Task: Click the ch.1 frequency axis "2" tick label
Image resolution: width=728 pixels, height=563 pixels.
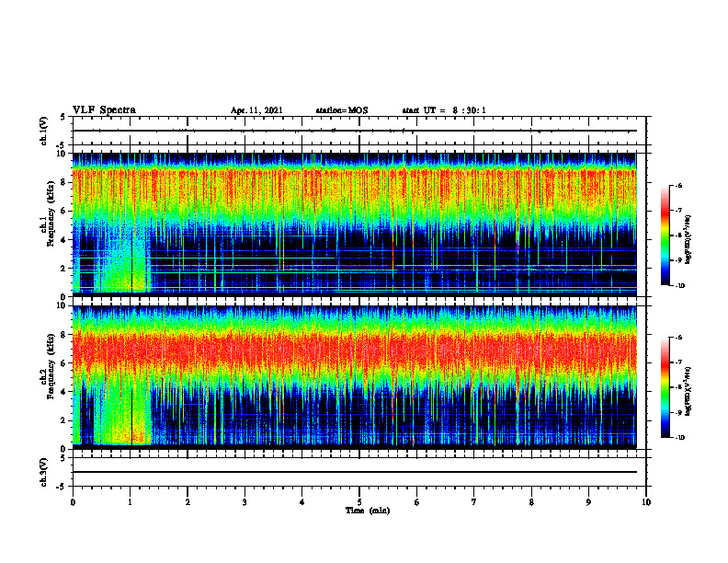Action: click(x=63, y=269)
